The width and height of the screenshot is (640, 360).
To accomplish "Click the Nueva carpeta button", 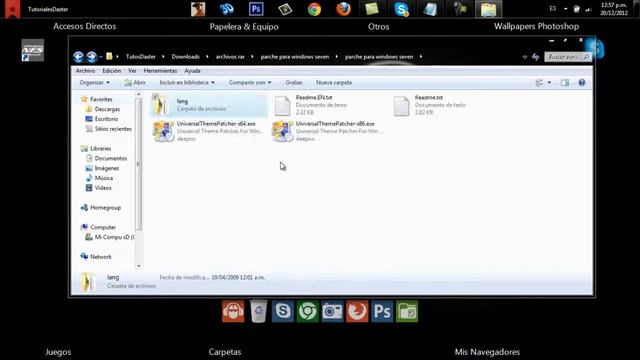I will (x=334, y=82).
